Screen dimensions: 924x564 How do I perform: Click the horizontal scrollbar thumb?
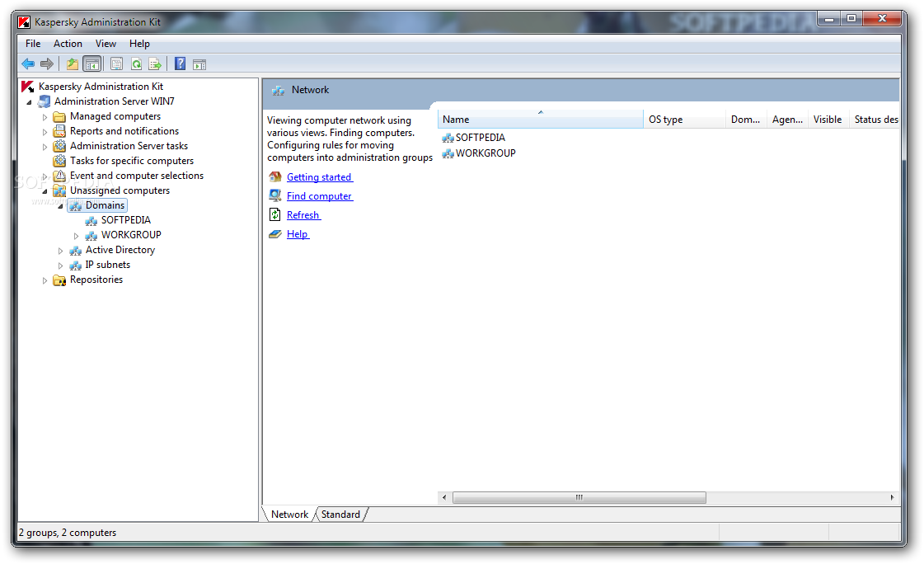click(579, 497)
